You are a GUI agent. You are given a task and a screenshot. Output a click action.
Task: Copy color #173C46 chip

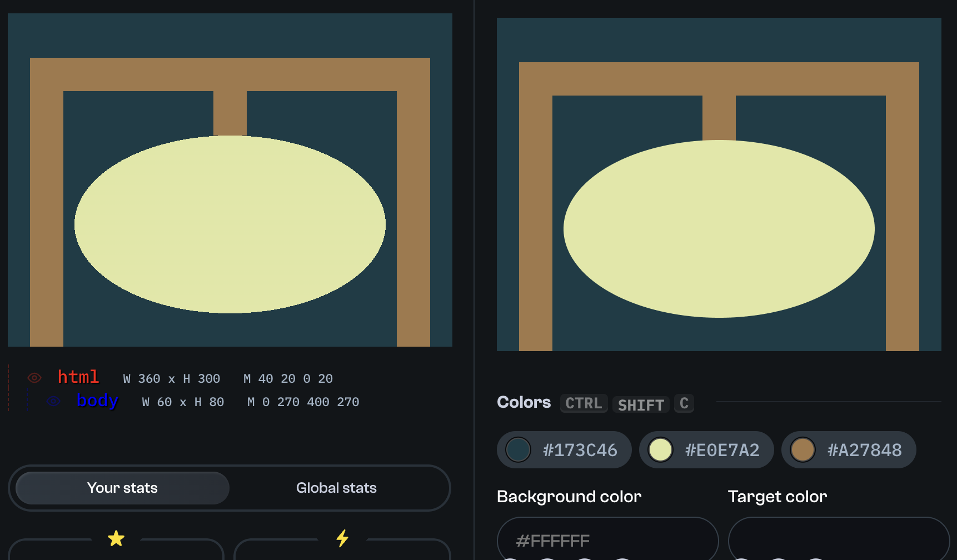tap(564, 450)
